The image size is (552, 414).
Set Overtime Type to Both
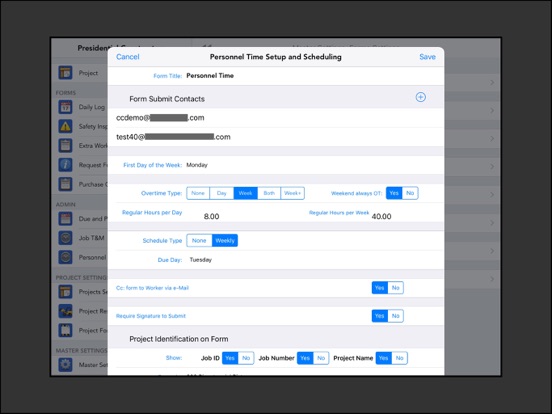[x=269, y=193]
